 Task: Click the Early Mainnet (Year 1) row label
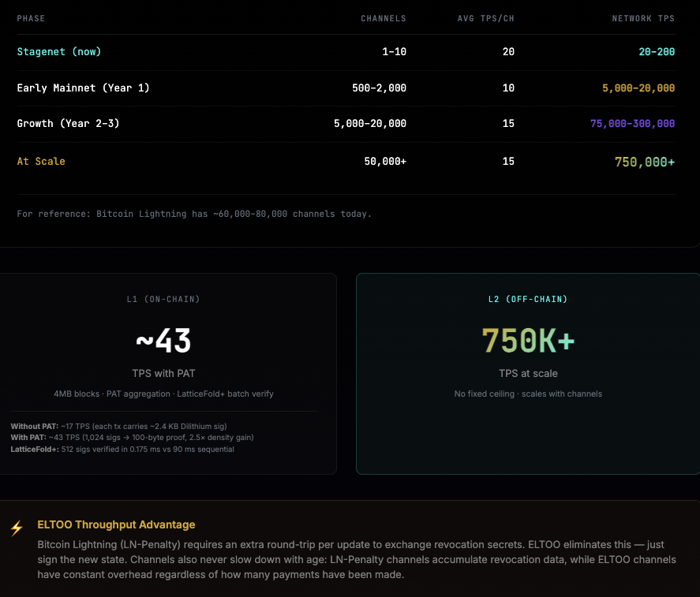tap(83, 88)
